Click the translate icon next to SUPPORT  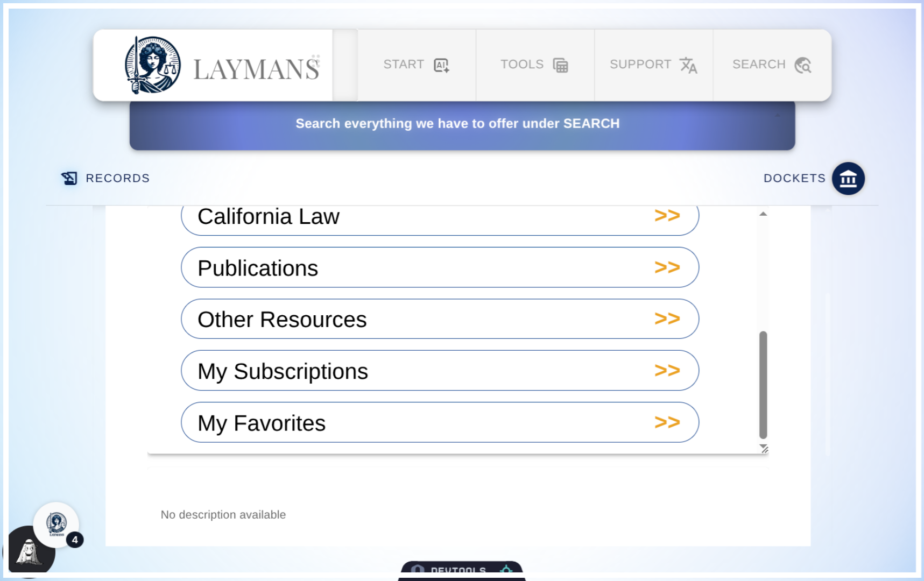pos(689,66)
